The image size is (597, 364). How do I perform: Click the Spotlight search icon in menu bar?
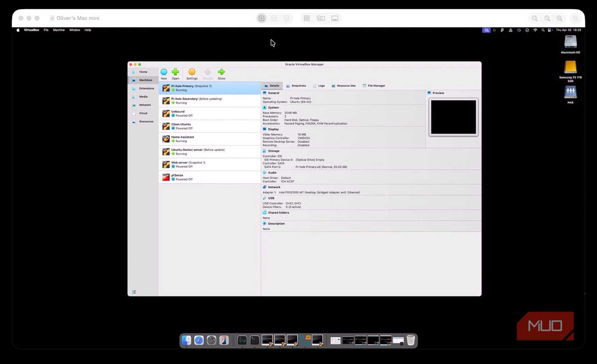point(543,30)
